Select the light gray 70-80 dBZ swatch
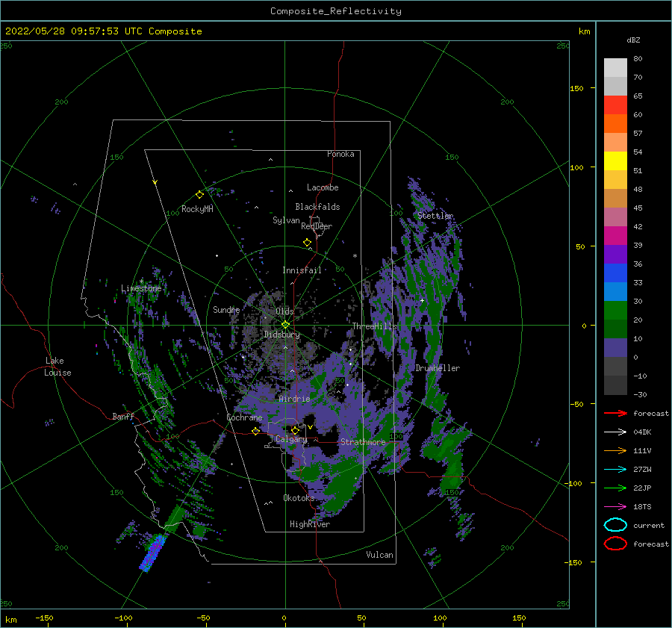672x628 pixels. [x=615, y=68]
